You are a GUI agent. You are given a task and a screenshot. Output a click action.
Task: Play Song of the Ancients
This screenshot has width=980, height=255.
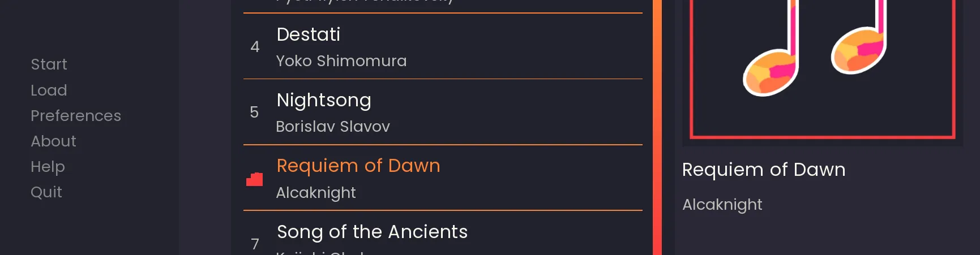(x=372, y=232)
